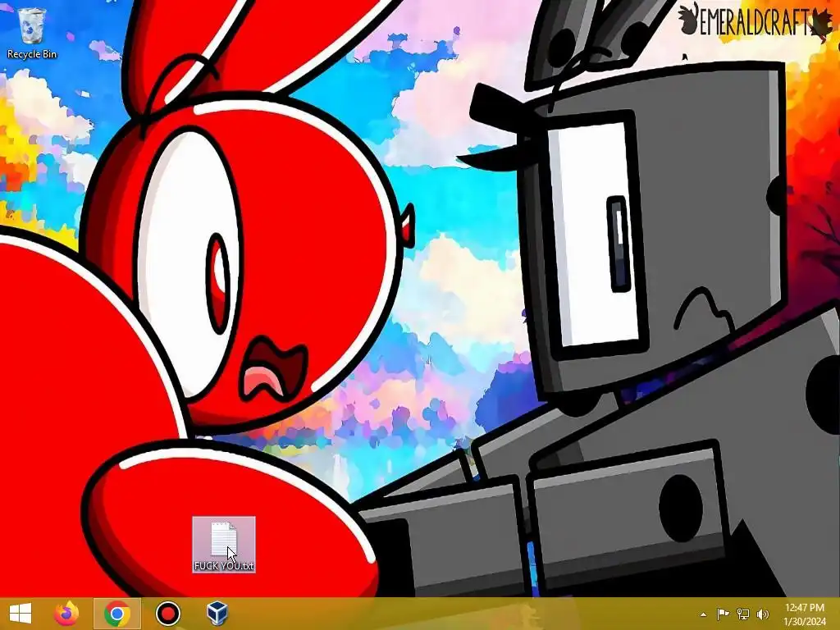The image size is (840, 630).
Task: Open the clock showing 12:47 PM
Action: coord(805,614)
